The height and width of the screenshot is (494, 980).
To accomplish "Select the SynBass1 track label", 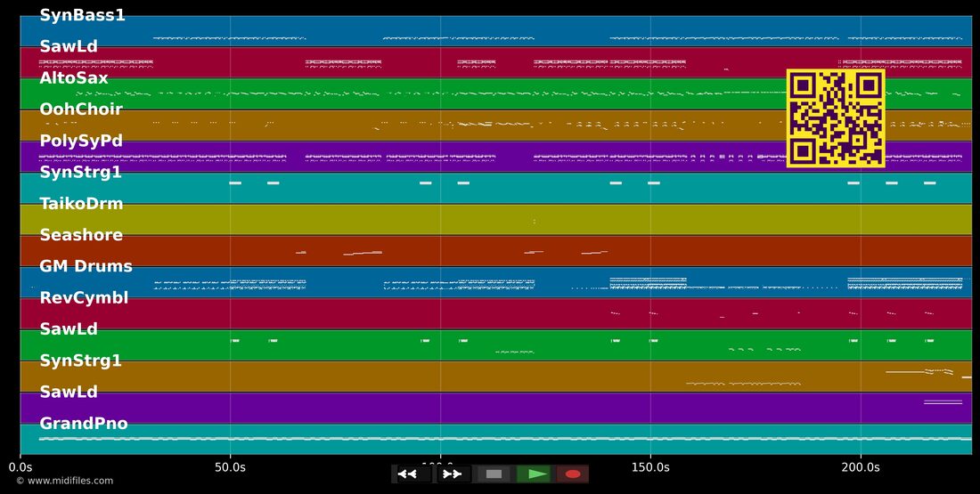I will point(83,15).
